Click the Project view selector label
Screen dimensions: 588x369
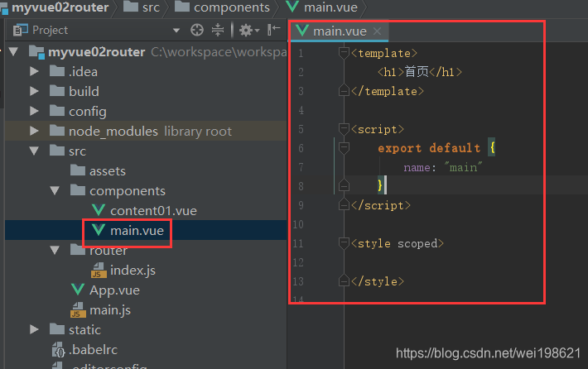pyautogui.click(x=50, y=30)
